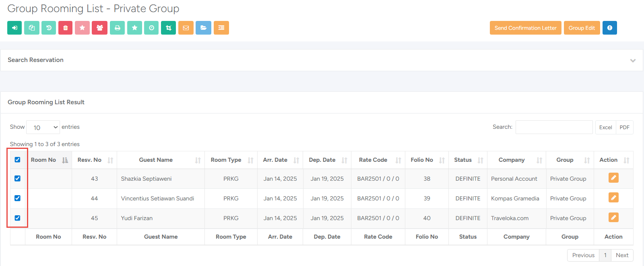
Task: Click the table Search input field
Action: (554, 127)
